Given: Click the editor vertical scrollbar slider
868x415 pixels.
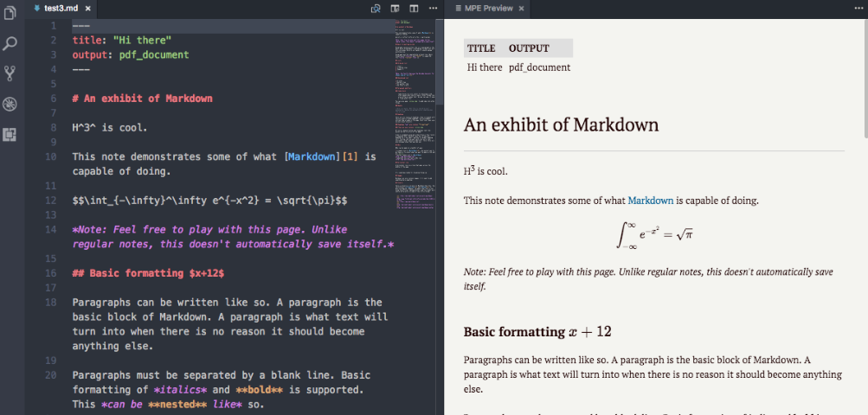Looking at the screenshot, I should coord(440,61).
